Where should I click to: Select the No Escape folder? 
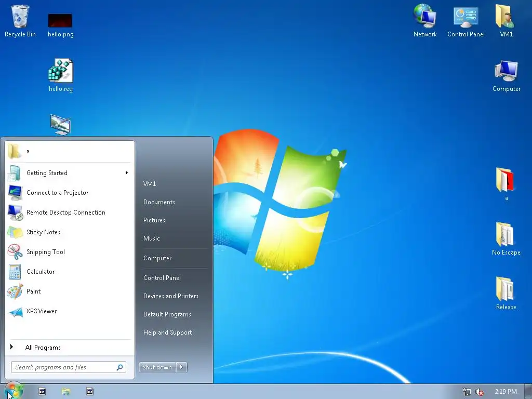pos(506,238)
